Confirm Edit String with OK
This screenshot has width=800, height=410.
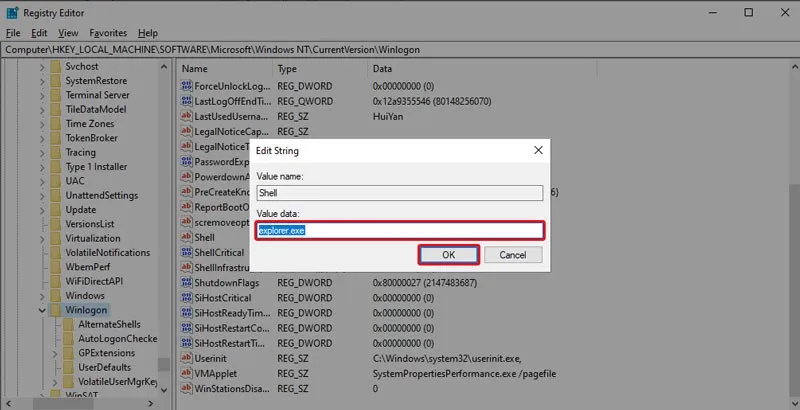click(x=448, y=255)
